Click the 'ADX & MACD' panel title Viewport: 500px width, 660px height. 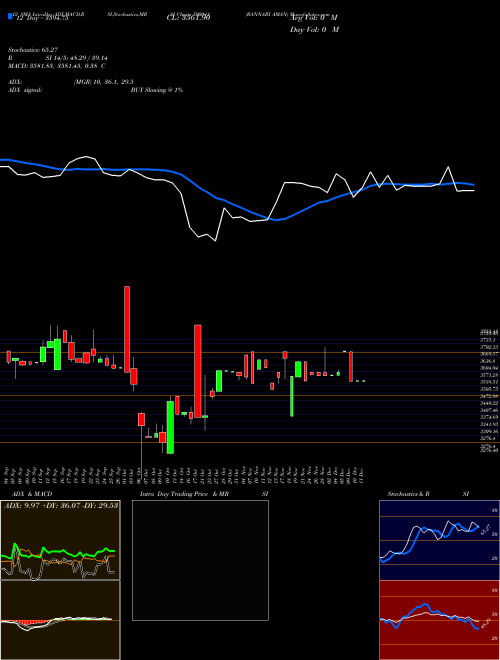tap(32, 494)
